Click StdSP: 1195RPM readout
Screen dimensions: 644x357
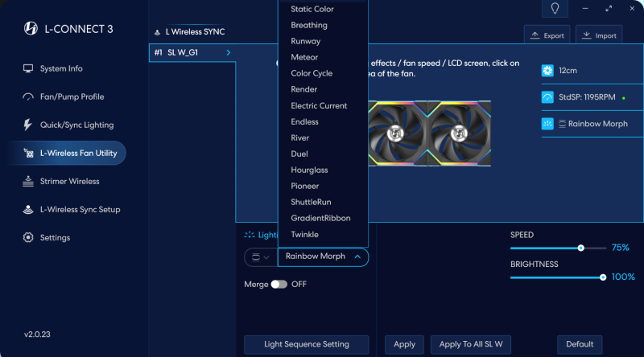(x=587, y=97)
